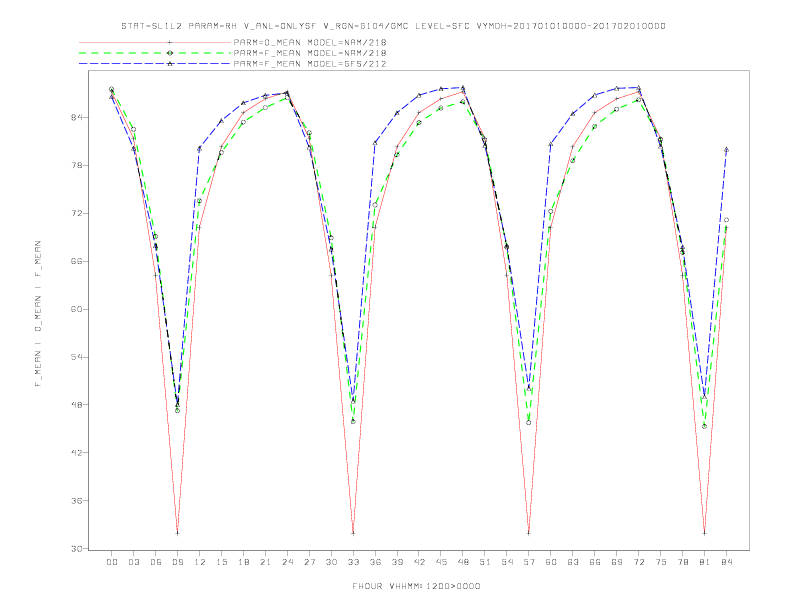Image resolution: width=792 pixels, height=612 pixels.
Task: Click y-axis tick label 78
Action: [79, 166]
